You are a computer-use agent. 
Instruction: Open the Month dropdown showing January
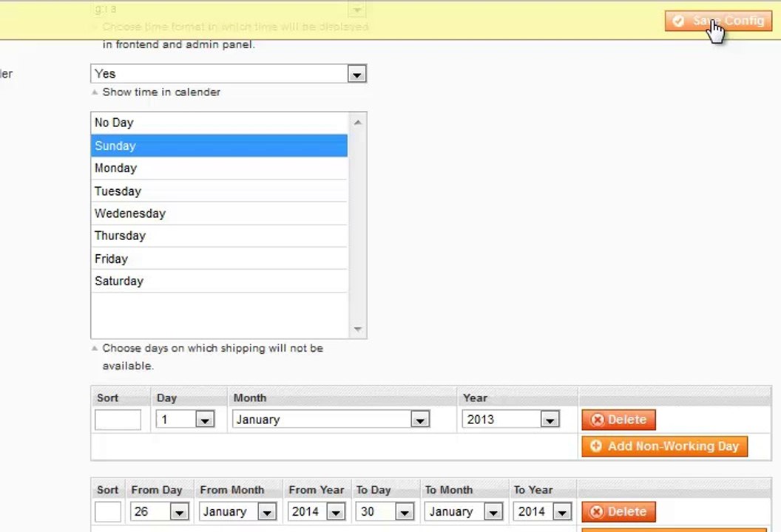pyautogui.click(x=331, y=420)
